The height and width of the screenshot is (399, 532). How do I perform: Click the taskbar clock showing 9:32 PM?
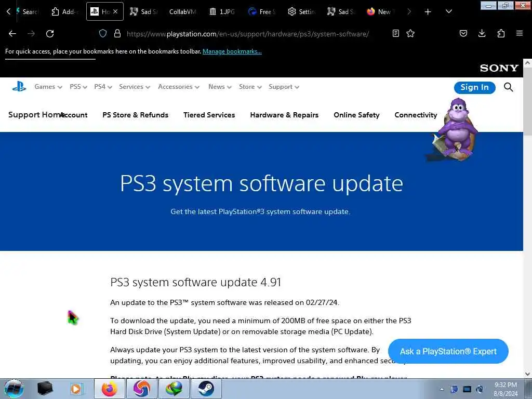pyautogui.click(x=506, y=389)
